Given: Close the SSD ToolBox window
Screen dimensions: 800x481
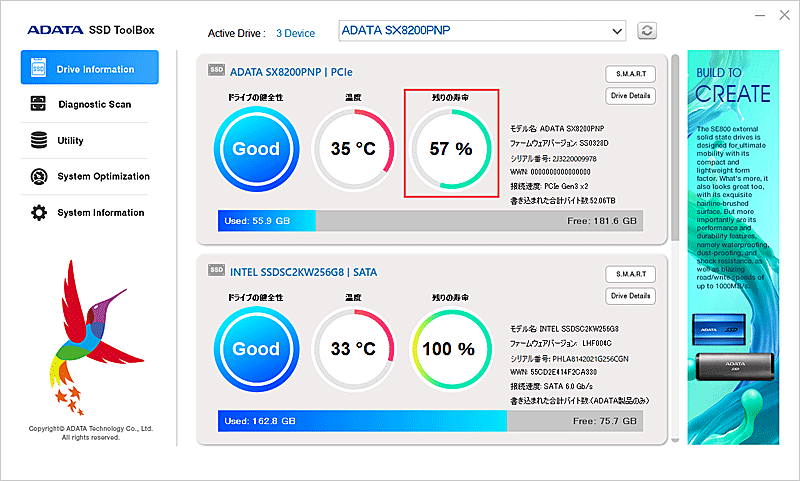Looking at the screenshot, I should coord(785,15).
